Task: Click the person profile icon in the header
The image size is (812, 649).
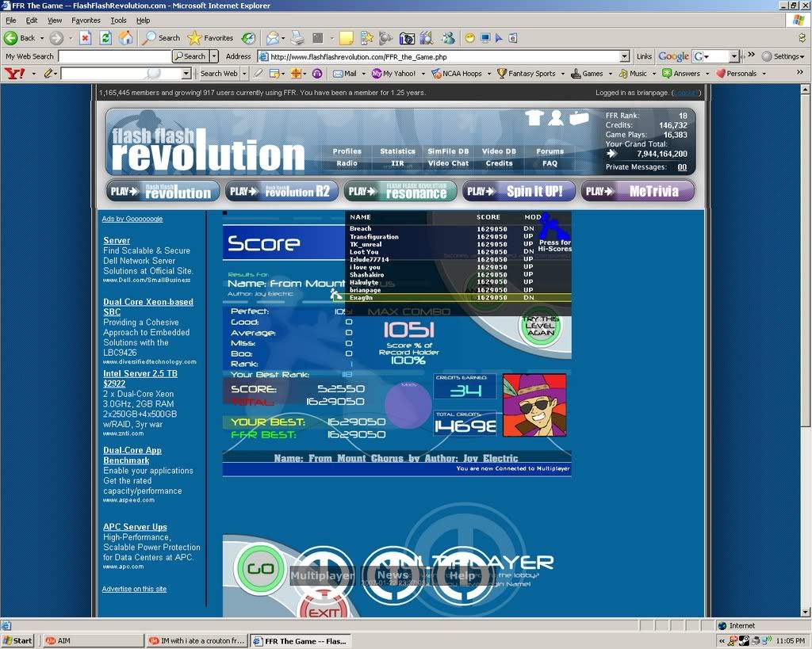Action: pyautogui.click(x=556, y=118)
